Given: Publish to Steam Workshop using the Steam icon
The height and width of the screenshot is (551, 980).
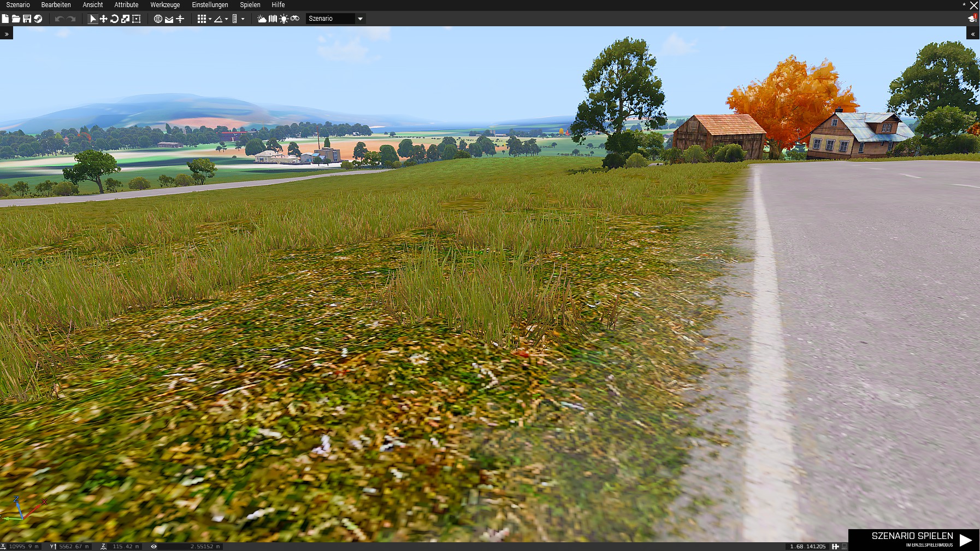Looking at the screenshot, I should (x=38, y=19).
